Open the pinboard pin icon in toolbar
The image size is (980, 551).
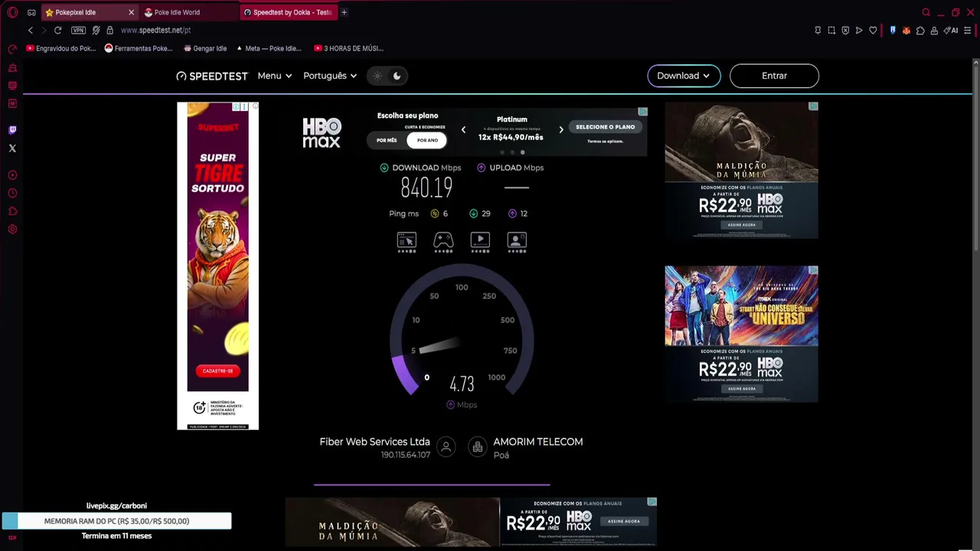click(x=818, y=31)
